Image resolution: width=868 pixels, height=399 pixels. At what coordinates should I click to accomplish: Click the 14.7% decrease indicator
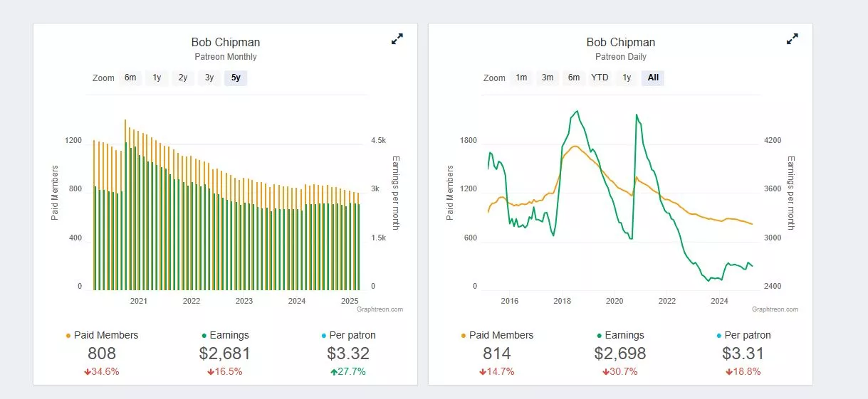(x=497, y=371)
